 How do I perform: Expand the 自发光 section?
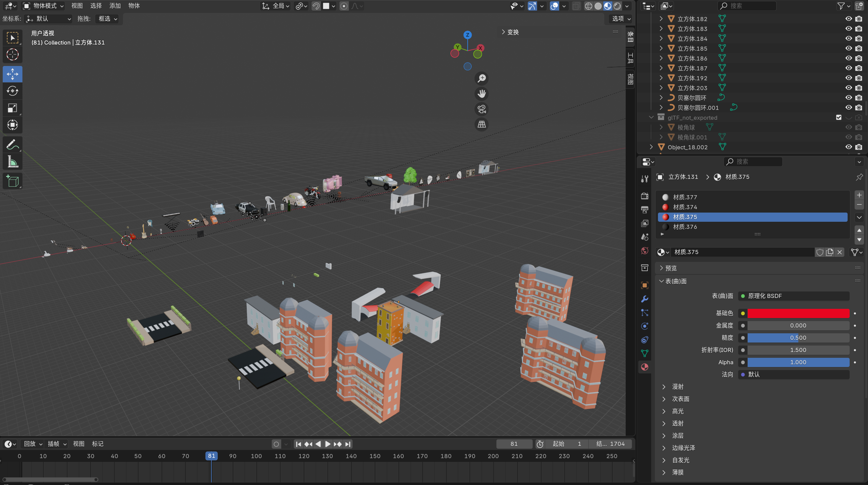681,460
